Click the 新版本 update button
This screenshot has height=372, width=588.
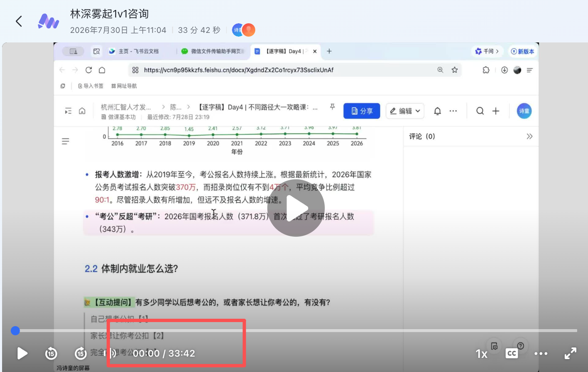tap(523, 51)
